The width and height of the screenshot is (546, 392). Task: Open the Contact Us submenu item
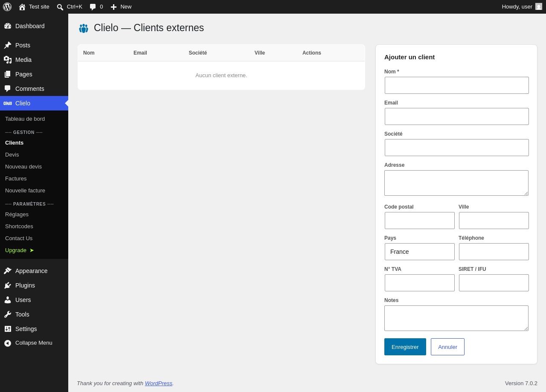pos(19,238)
